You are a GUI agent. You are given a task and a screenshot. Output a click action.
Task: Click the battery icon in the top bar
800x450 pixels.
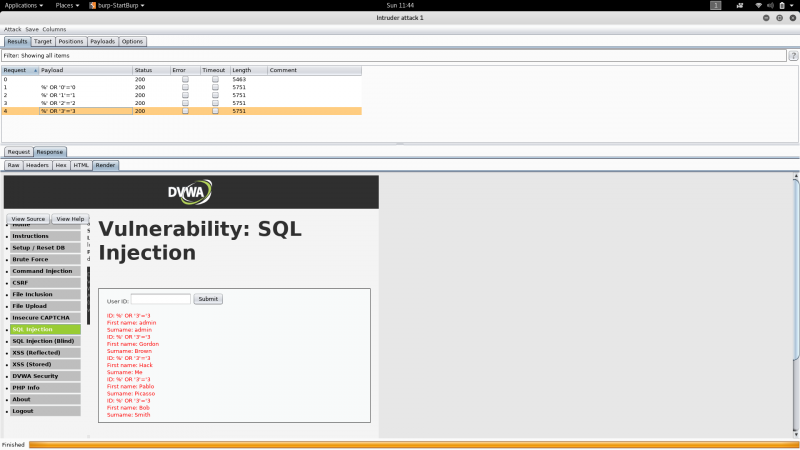point(782,5)
